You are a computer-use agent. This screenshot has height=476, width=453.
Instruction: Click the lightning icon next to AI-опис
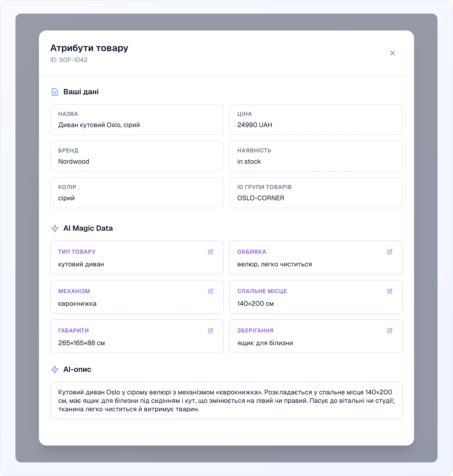[55, 370]
